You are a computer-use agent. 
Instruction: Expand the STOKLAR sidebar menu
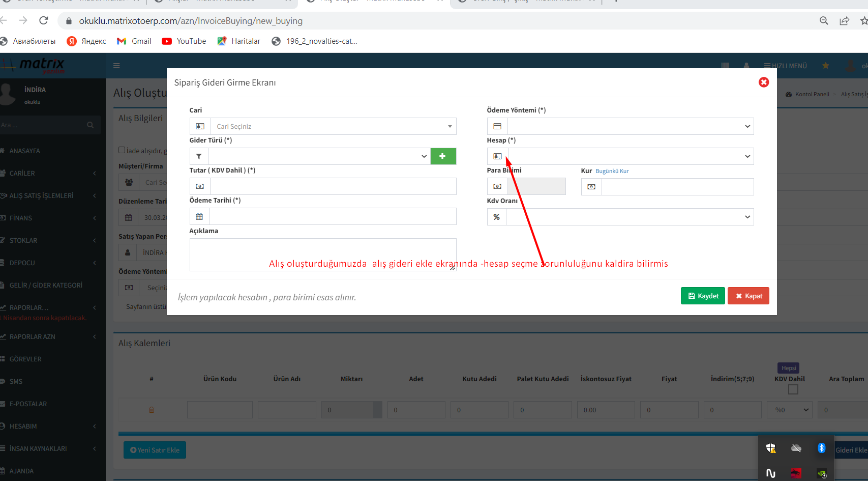[23, 241]
